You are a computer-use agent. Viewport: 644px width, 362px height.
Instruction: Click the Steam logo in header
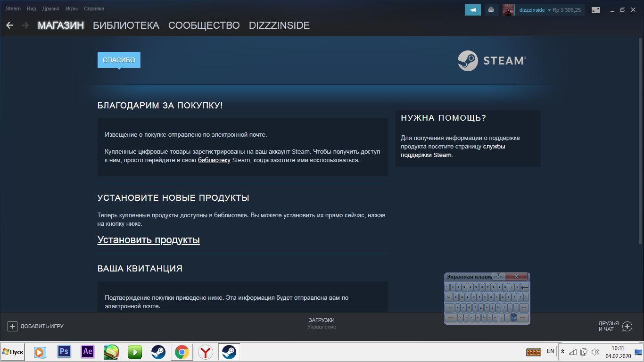(x=492, y=60)
